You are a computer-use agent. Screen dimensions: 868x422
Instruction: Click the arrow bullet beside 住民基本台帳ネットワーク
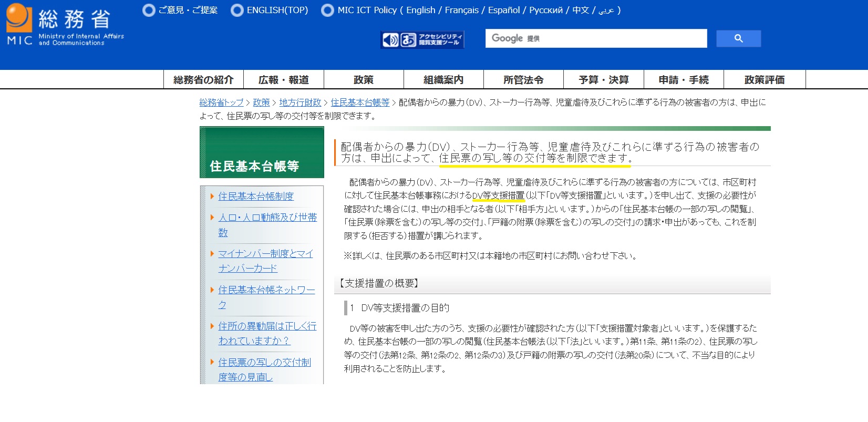212,290
